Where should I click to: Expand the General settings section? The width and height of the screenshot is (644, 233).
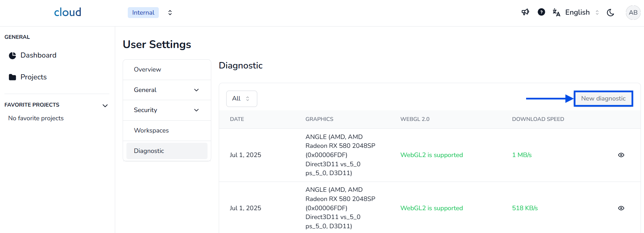click(196, 90)
